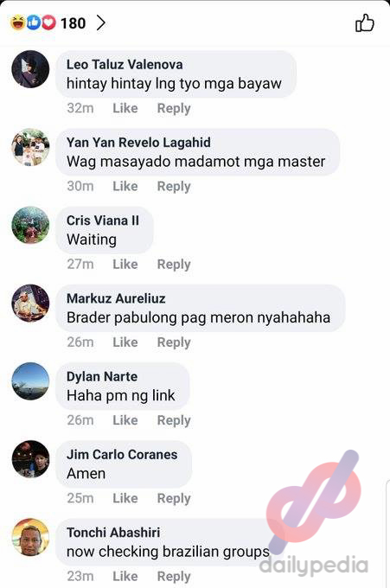390x588 pixels.
Task: Like Leo Taluz Valenova's comment
Action: click(125, 108)
